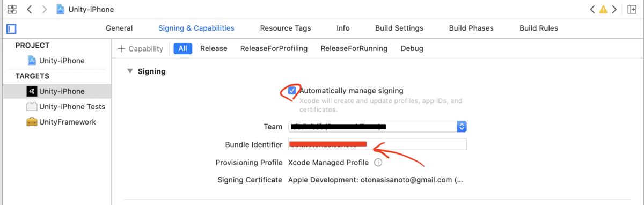Collapse the Signing section triangle
The height and width of the screenshot is (205, 644).
point(130,71)
